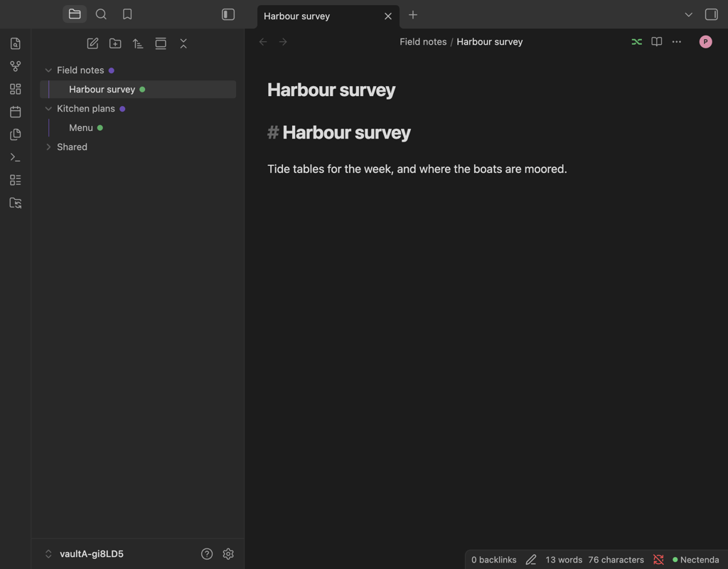Open command palette ribbon icon
The image size is (728, 569).
pyautogui.click(x=16, y=157)
